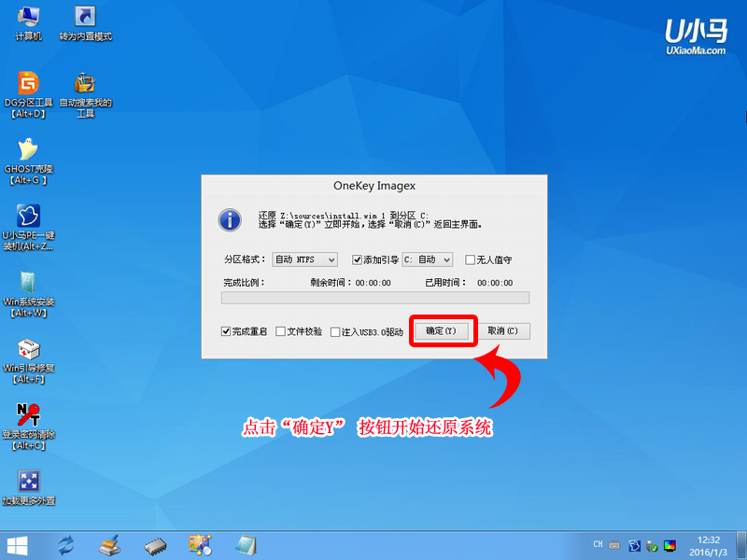Click the 确定(Y) confirm button
This screenshot has height=560, width=747.
(443, 330)
